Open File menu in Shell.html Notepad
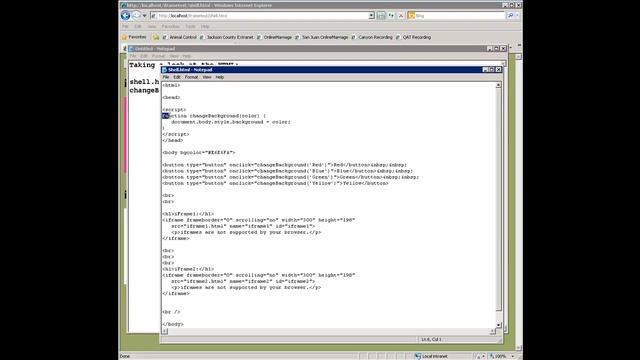Image resolution: width=640 pixels, height=360 pixels. point(166,77)
